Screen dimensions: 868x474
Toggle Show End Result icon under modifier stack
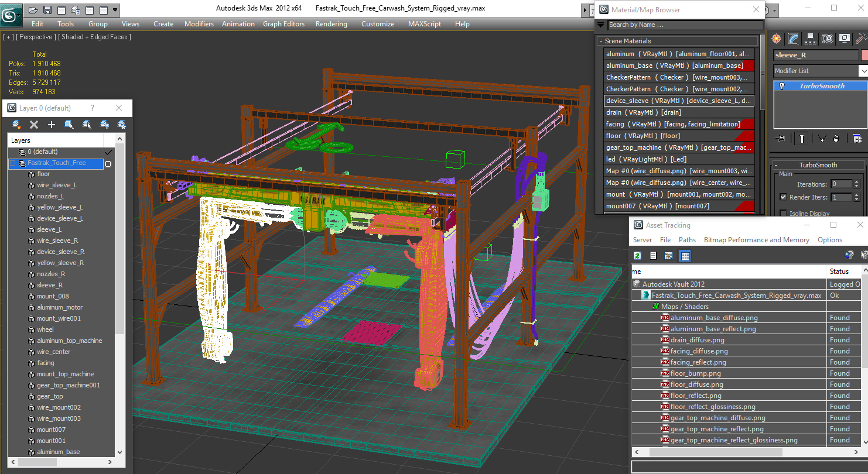pyautogui.click(x=801, y=139)
